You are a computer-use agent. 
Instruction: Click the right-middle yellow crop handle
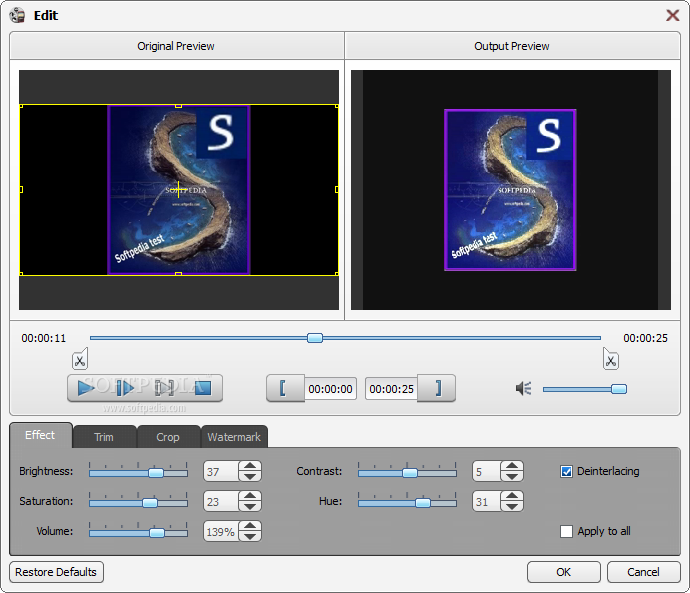click(337, 190)
